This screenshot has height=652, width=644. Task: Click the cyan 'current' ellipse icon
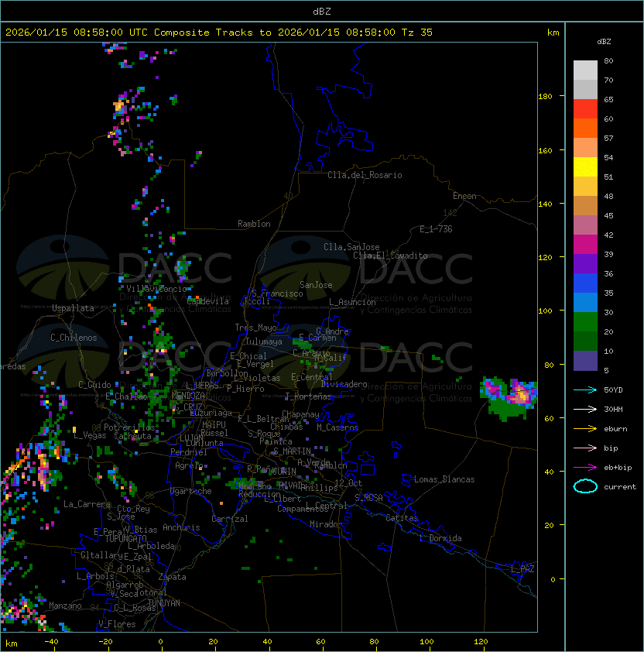(x=585, y=486)
